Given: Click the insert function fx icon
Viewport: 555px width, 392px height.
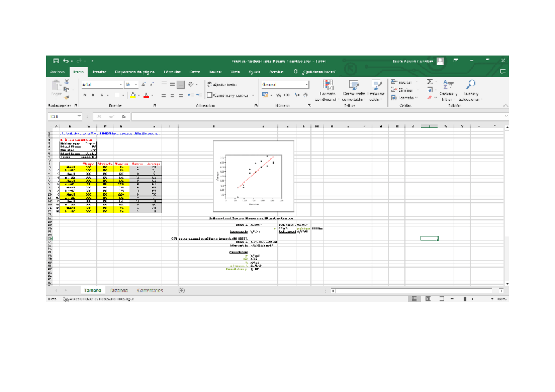Looking at the screenshot, I should (124, 116).
